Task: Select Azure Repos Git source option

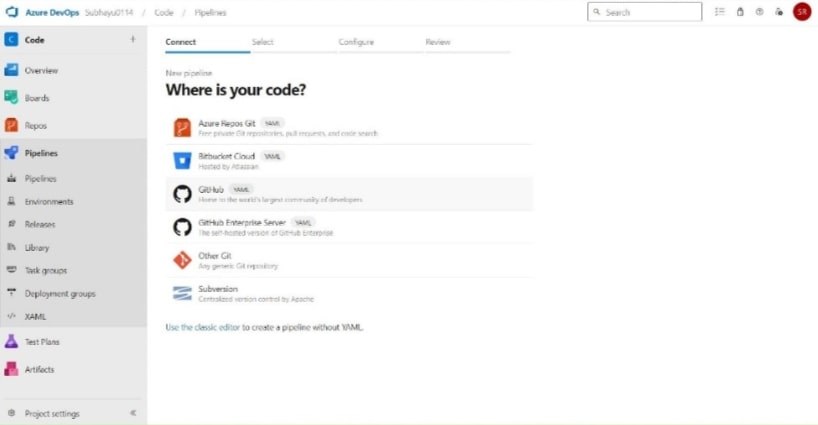Action: 349,128
